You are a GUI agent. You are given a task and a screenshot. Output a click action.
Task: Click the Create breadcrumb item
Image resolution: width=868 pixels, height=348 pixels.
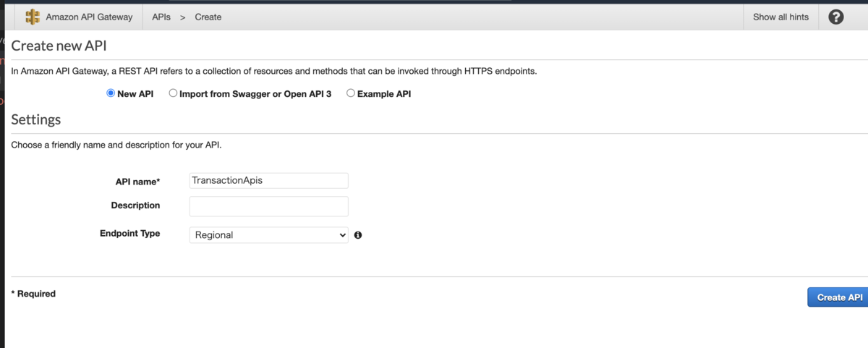click(208, 17)
